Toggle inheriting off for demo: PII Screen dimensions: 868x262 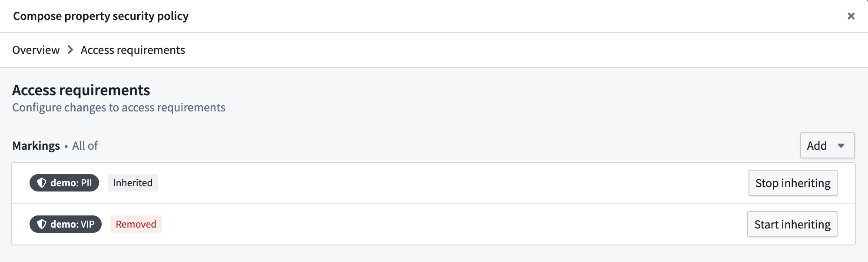792,183
